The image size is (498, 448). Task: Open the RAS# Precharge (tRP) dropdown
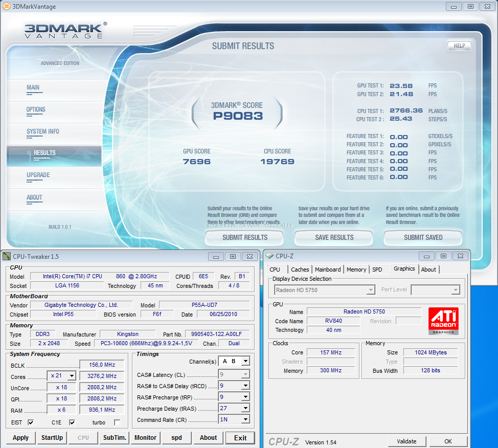click(245, 397)
